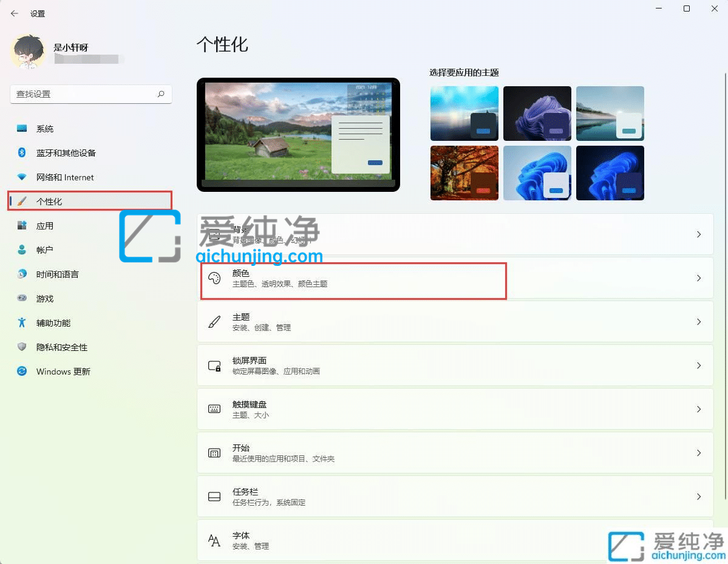
Task: Click the Windows 更新 icon in the sidebar
Action: click(x=21, y=372)
